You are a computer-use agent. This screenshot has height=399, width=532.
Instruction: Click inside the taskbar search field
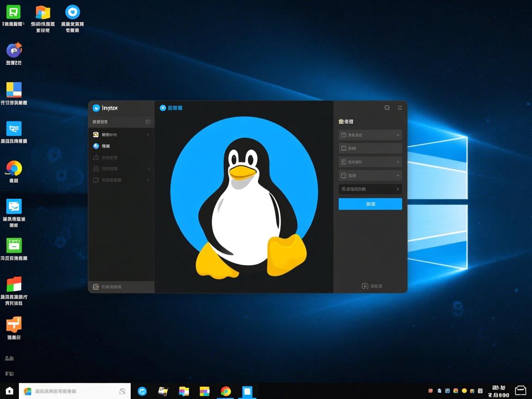coord(74,391)
